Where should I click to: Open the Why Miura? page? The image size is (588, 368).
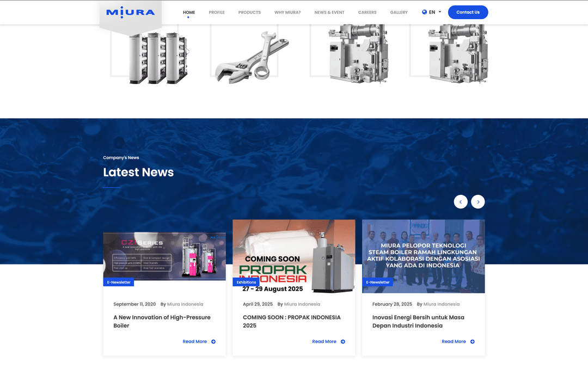pos(287,13)
